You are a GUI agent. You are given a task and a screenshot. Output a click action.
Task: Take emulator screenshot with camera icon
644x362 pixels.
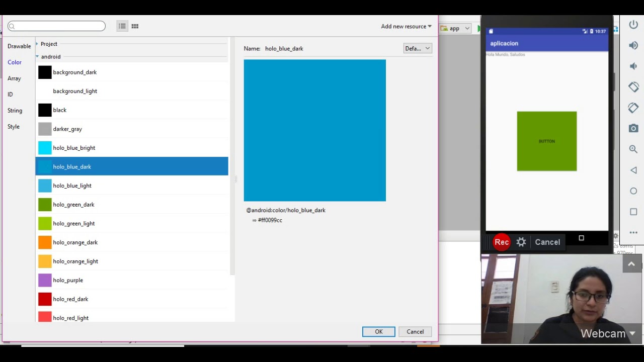[633, 128]
